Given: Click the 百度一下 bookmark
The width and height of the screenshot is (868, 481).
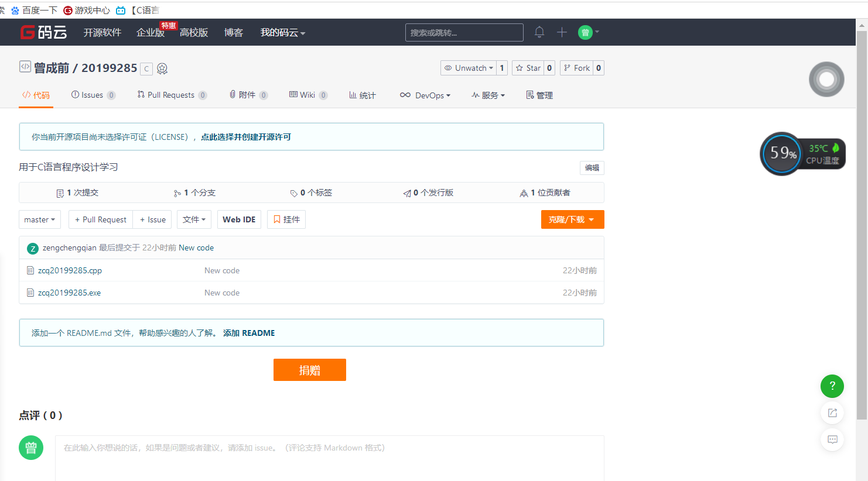Looking at the screenshot, I should (34, 10).
